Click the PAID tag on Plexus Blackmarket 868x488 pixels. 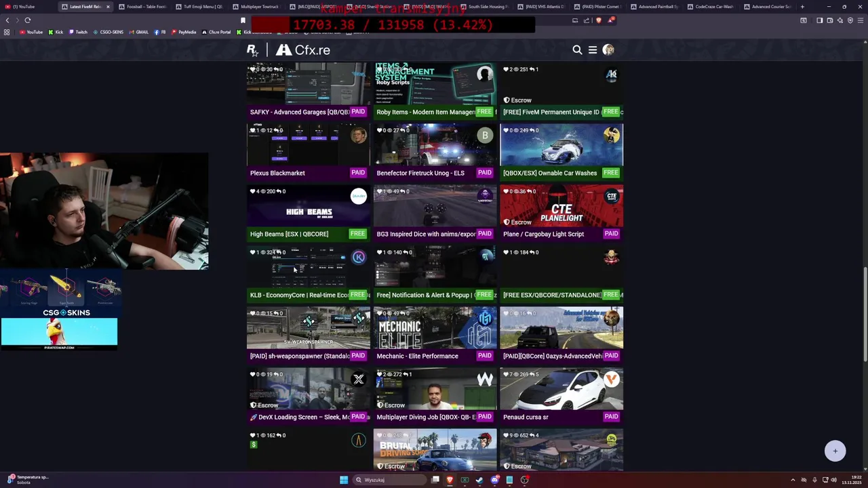click(358, 173)
